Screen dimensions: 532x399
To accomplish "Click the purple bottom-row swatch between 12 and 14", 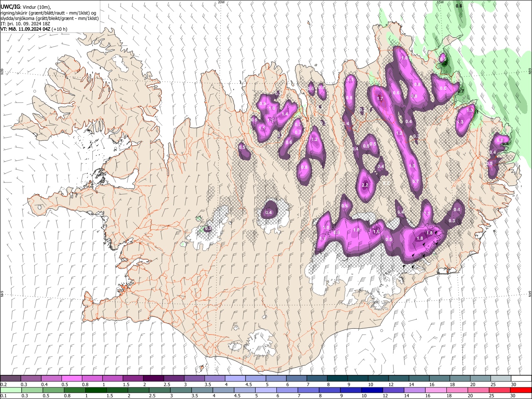I will coord(393,390).
